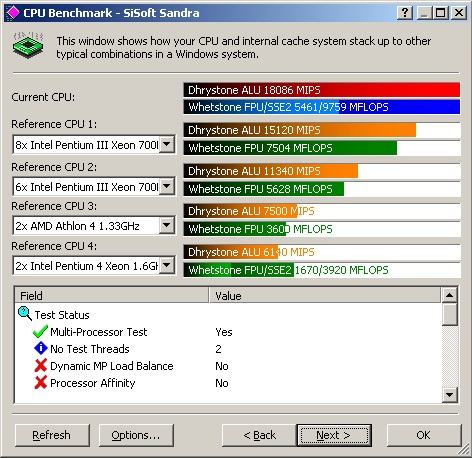Click the green CPU chip icon
The image size is (472, 458).
pos(28,46)
